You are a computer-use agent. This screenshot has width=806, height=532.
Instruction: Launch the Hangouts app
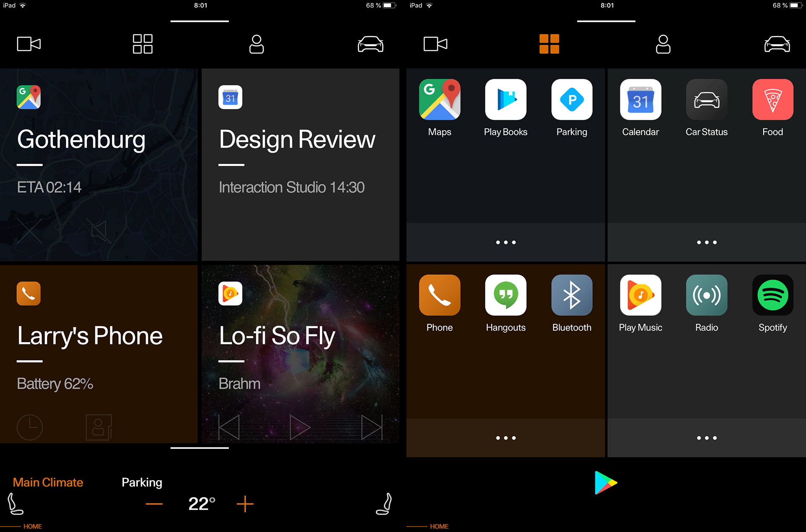tap(505, 295)
